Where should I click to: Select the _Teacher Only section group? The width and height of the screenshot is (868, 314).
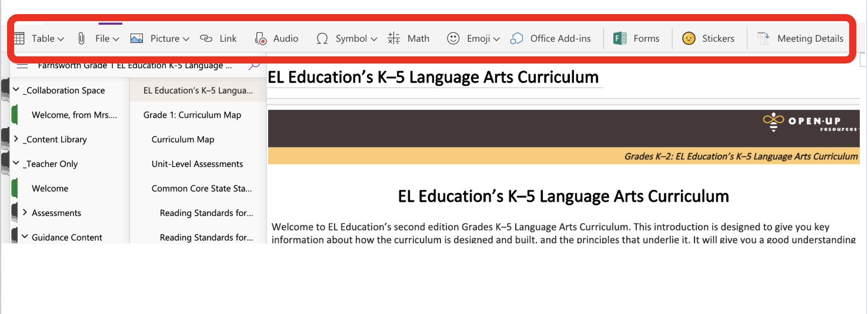tap(51, 164)
